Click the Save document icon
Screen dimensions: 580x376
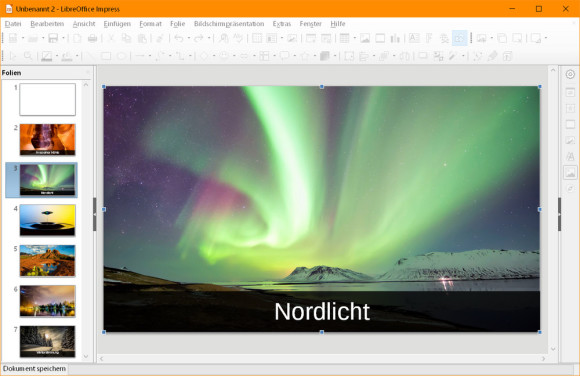(x=53, y=38)
